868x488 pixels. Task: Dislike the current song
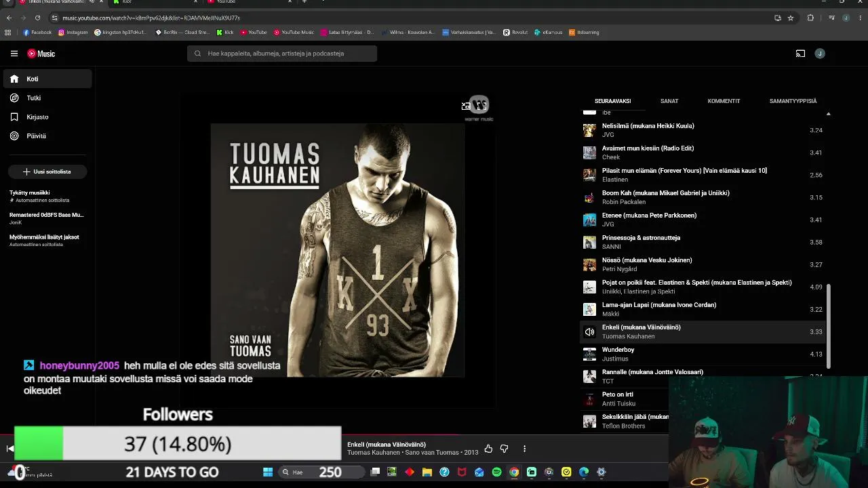pyautogui.click(x=504, y=449)
